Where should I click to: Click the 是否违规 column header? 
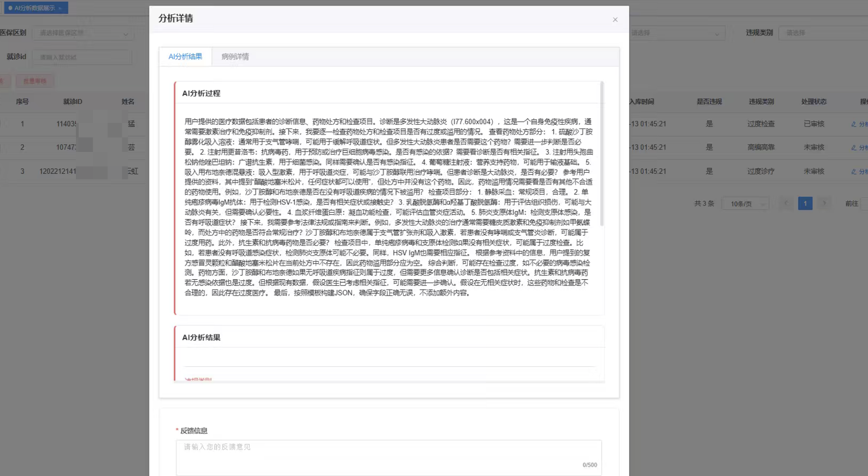pos(709,102)
